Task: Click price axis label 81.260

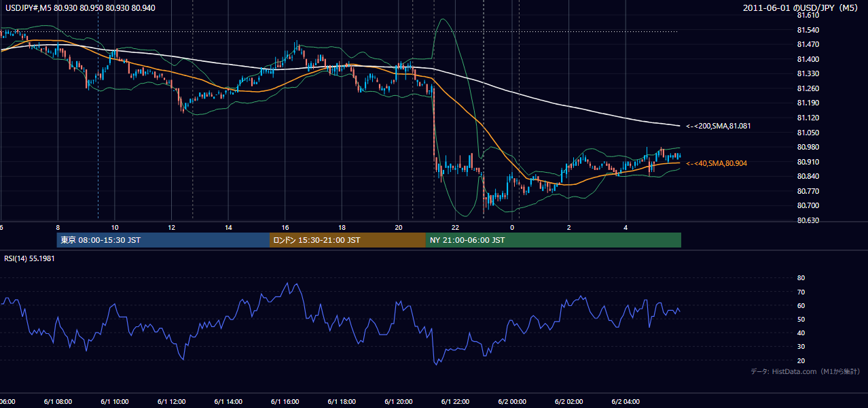Action: tap(808, 88)
